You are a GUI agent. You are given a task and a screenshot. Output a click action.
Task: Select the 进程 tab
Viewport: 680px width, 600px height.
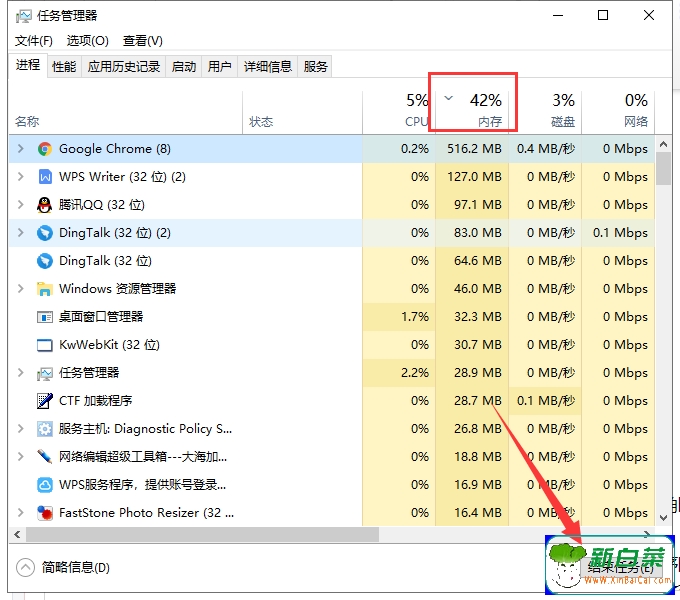coord(28,65)
